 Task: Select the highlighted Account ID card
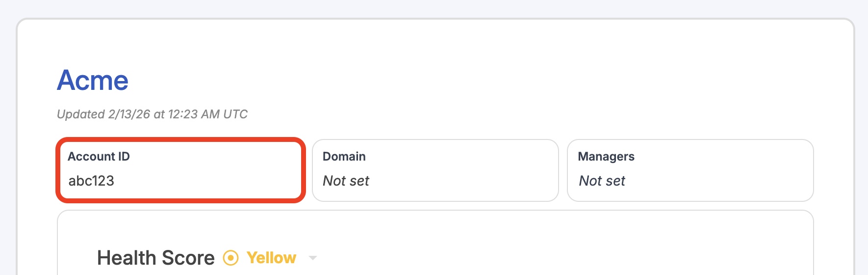click(181, 170)
